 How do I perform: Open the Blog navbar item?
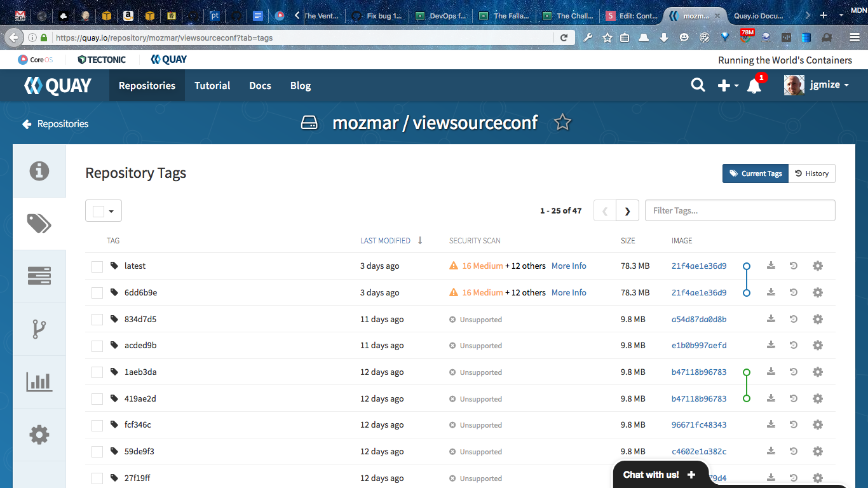301,85
